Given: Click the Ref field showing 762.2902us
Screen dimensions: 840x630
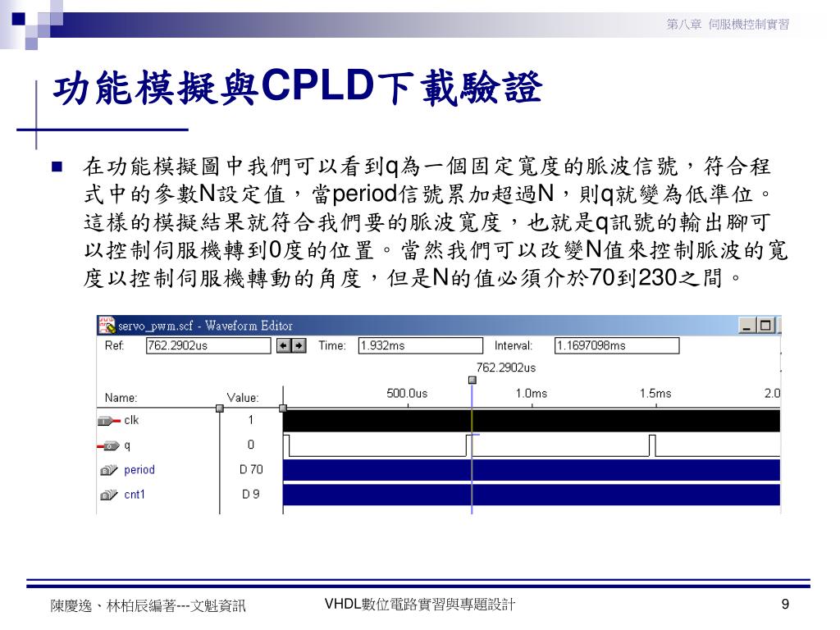Looking at the screenshot, I should [x=208, y=345].
